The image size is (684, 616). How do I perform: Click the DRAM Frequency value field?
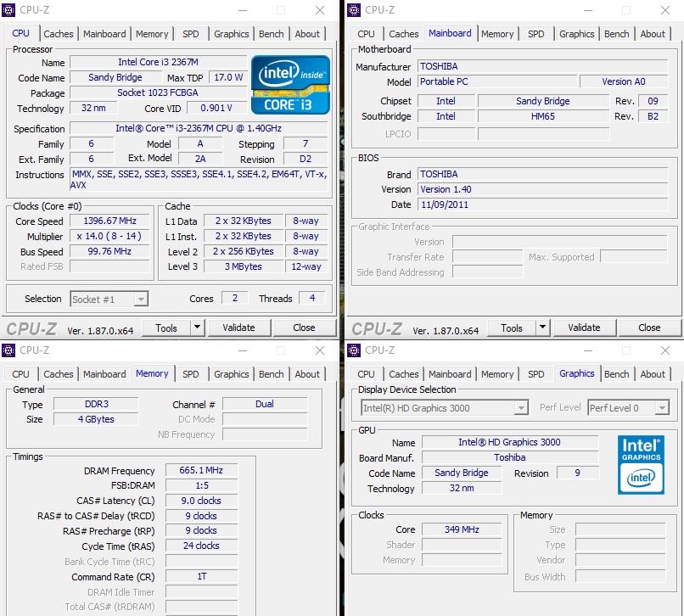(x=201, y=470)
